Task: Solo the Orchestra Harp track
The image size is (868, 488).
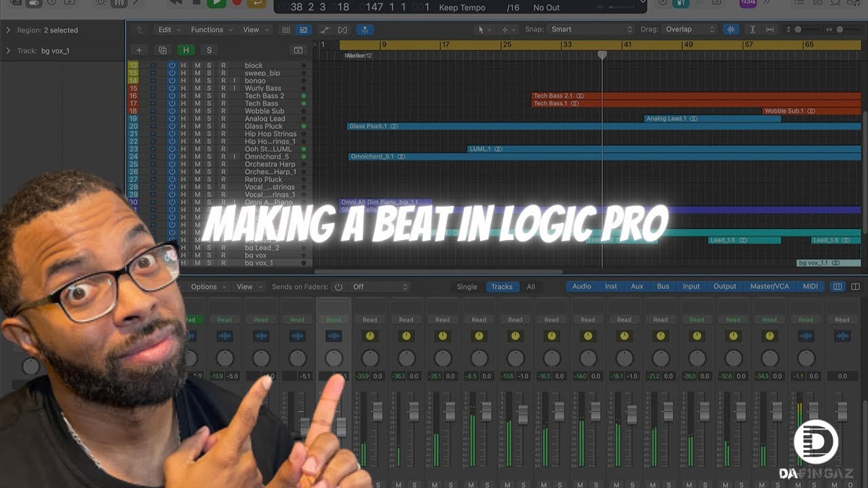Action: point(209,164)
